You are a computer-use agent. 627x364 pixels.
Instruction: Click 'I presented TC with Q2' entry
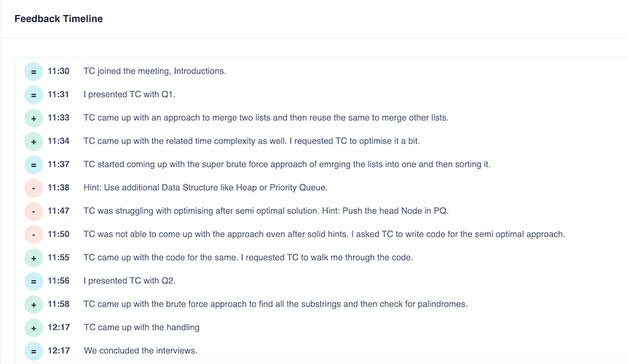point(129,281)
